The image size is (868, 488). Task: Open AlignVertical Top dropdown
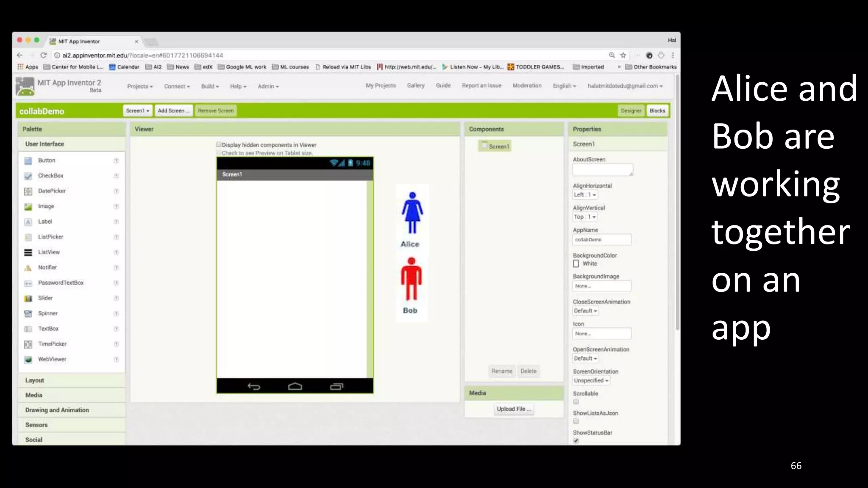pyautogui.click(x=585, y=217)
